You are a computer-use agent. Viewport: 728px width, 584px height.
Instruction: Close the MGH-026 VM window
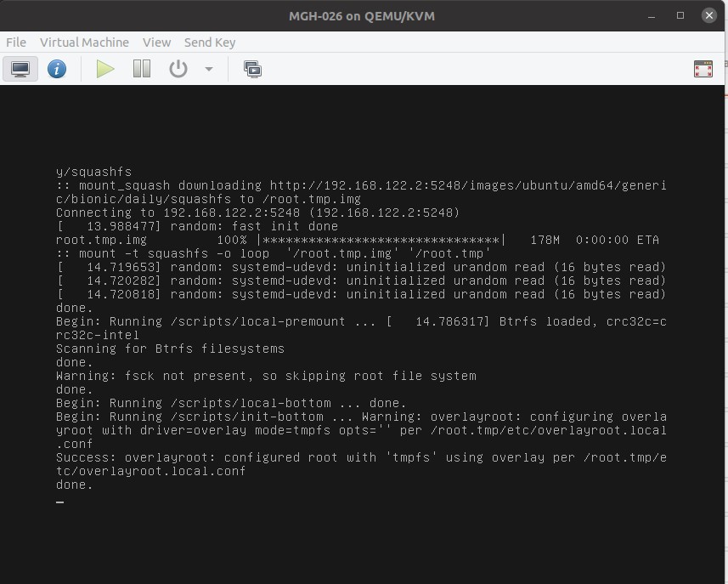708,15
